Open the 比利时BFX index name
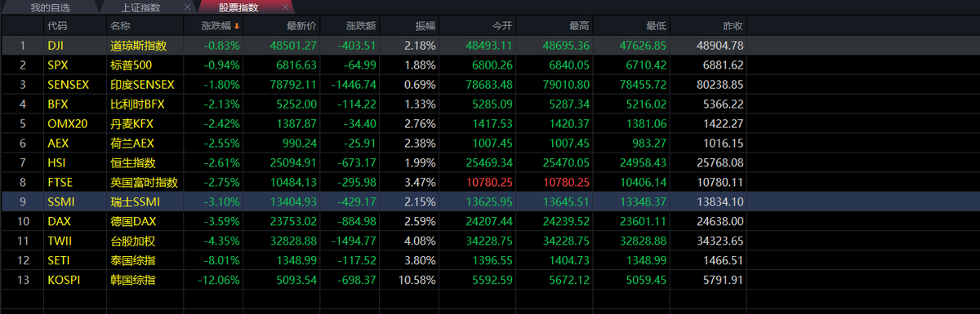 point(137,104)
